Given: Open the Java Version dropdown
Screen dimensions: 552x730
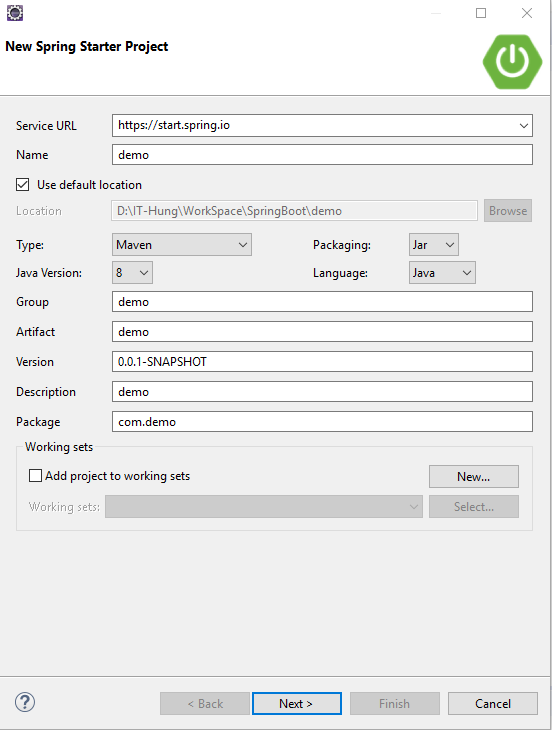Looking at the screenshot, I should (132, 273).
